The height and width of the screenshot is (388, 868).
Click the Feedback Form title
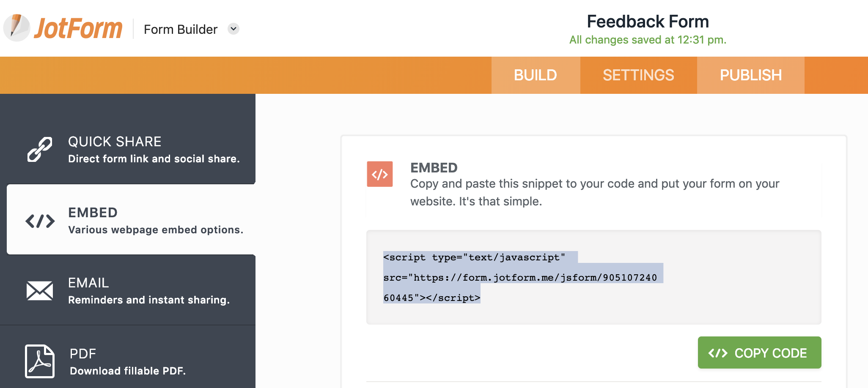pyautogui.click(x=648, y=22)
